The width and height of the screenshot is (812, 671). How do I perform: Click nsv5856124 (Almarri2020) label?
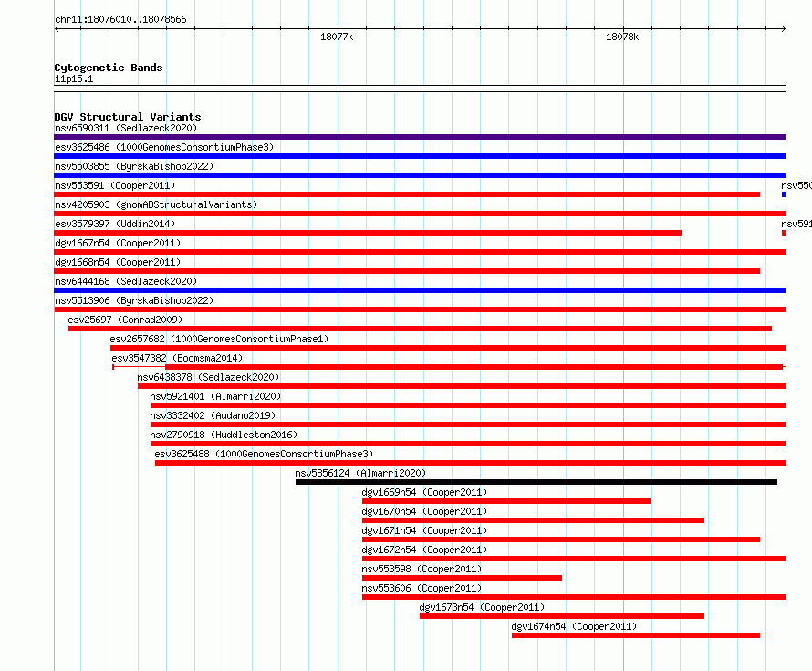[x=360, y=473]
